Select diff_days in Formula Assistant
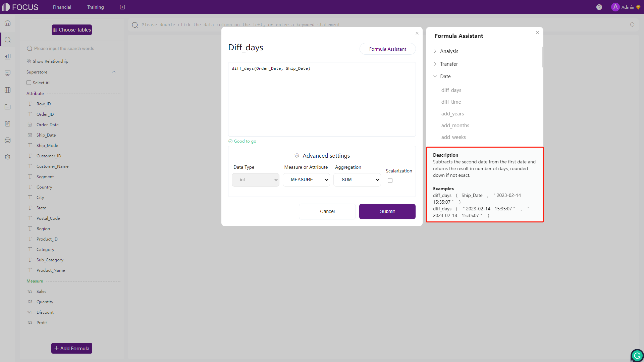The image size is (644, 362). click(451, 90)
